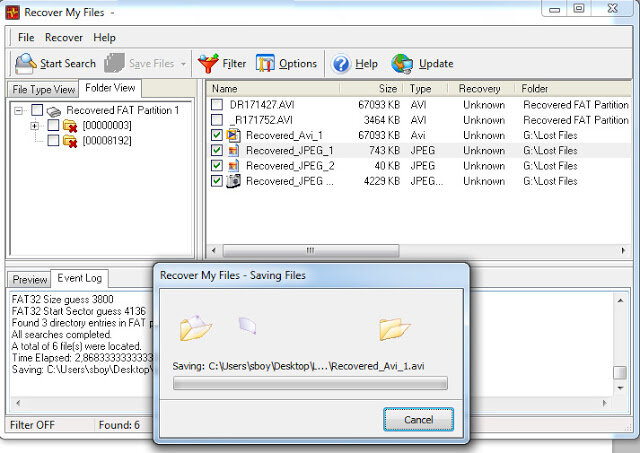Select the Event Log tab

click(80, 278)
